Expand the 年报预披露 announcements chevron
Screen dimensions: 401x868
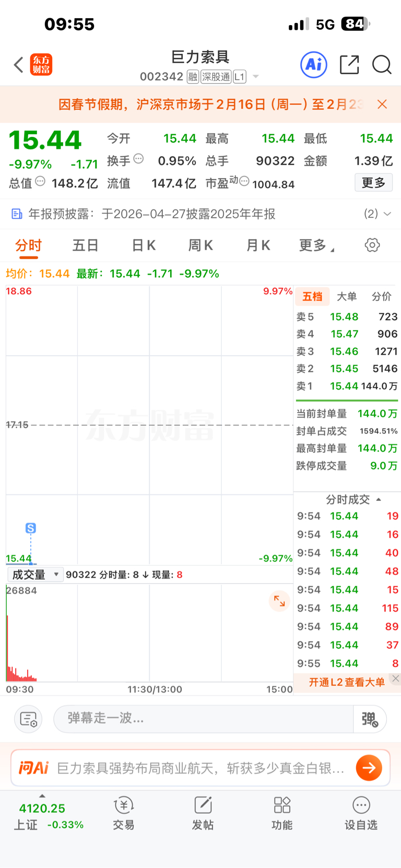[x=387, y=214]
